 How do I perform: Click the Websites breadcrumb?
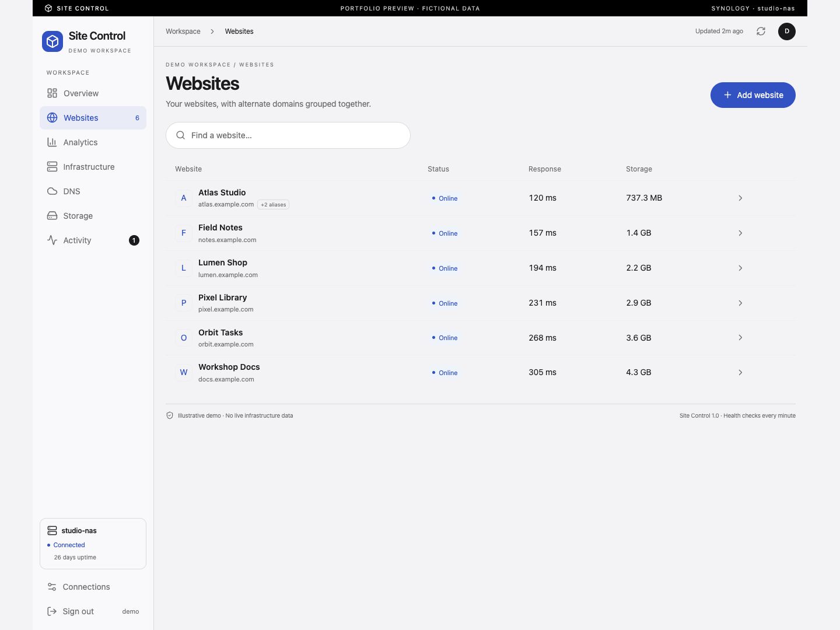tap(239, 32)
